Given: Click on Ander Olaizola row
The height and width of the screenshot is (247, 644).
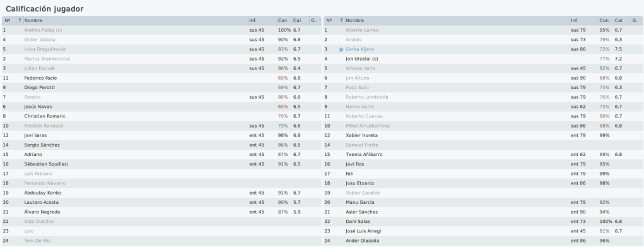Looking at the screenshot, I should (x=483, y=241).
